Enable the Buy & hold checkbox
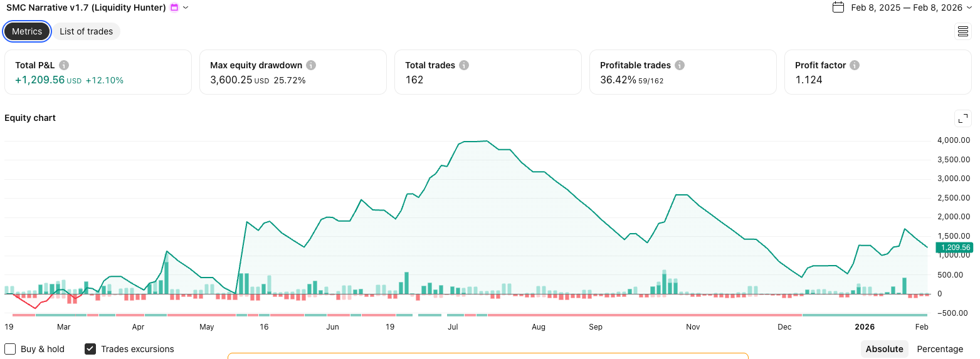The image size is (980, 359). point(11,349)
